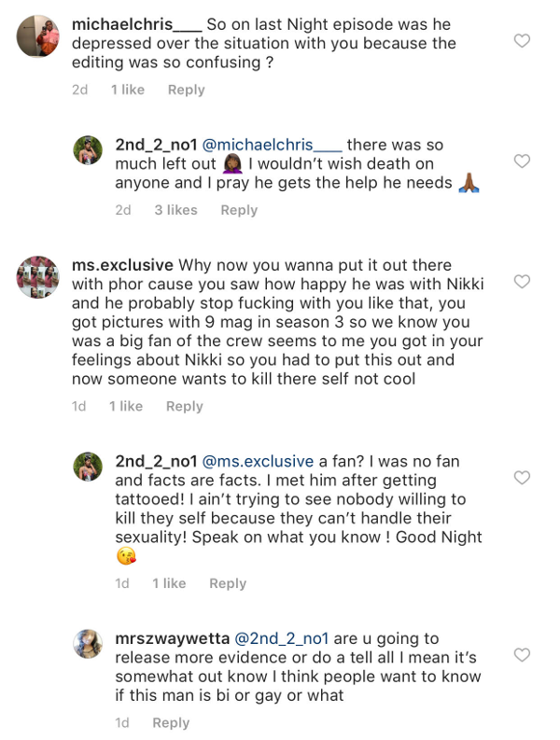560x740 pixels.
Task: Reply to mrszwaywetta's comment
Action: [171, 722]
